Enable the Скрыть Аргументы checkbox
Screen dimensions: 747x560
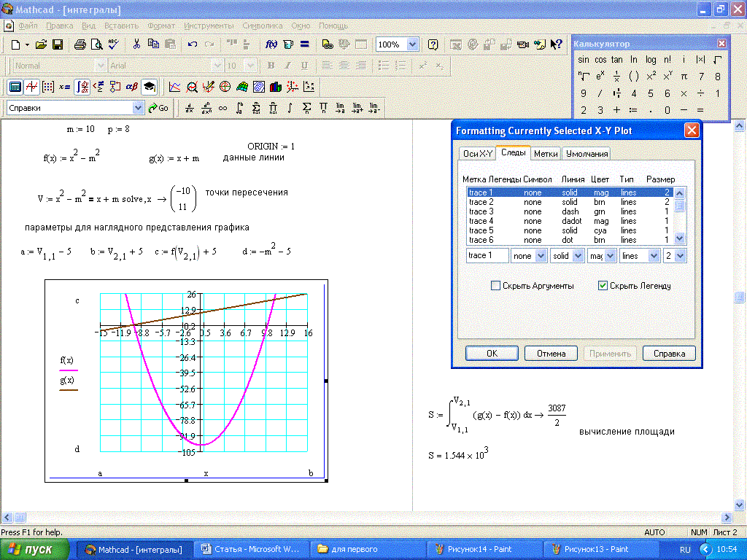point(496,286)
